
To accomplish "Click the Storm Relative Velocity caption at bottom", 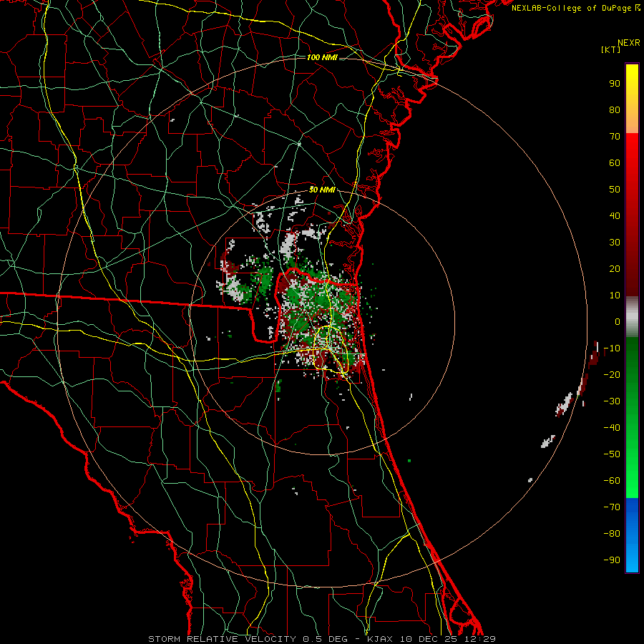I will pos(322,639).
